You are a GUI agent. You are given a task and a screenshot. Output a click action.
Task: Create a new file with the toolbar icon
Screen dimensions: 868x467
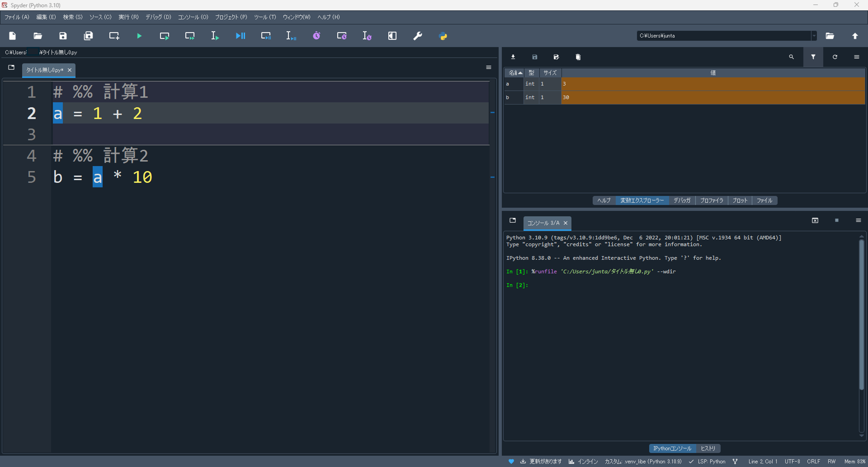coord(12,36)
